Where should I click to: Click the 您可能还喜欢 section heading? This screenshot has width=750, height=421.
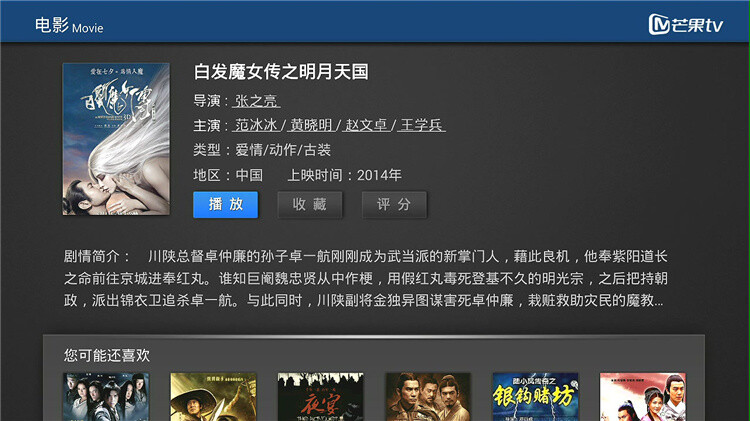[x=107, y=355]
